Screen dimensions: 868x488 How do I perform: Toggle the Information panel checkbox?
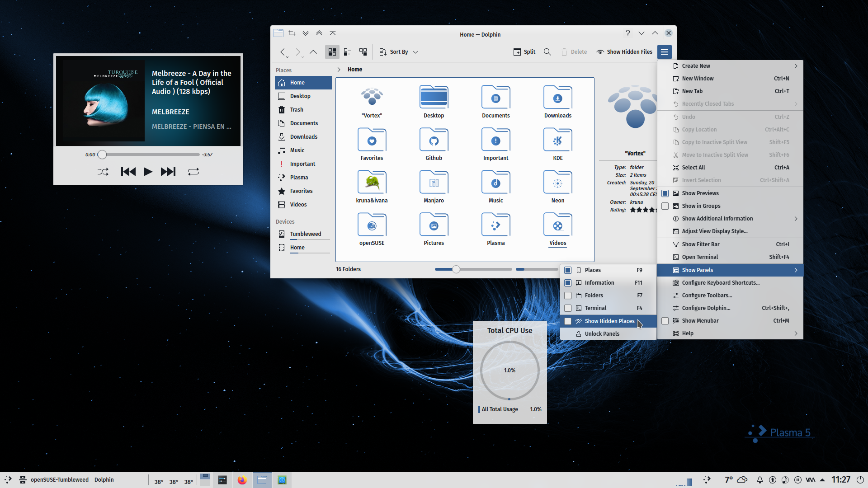pyautogui.click(x=568, y=283)
